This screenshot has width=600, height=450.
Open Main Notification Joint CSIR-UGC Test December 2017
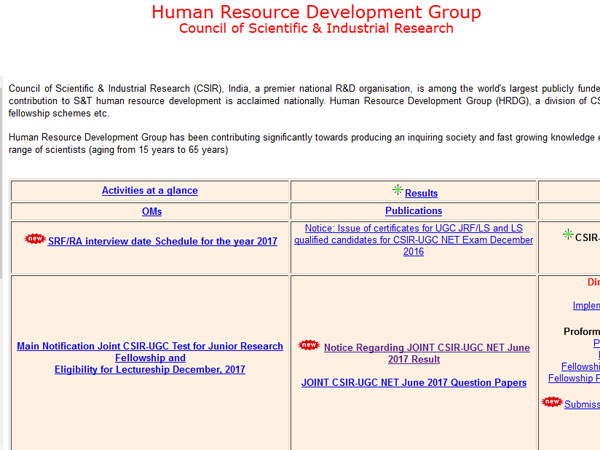click(x=150, y=358)
